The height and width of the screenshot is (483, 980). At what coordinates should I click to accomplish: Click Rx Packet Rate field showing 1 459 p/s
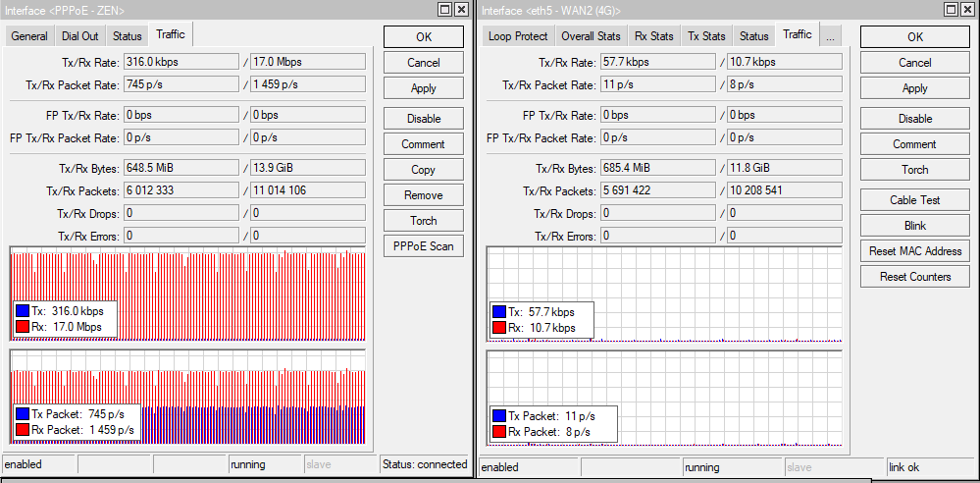coord(308,83)
